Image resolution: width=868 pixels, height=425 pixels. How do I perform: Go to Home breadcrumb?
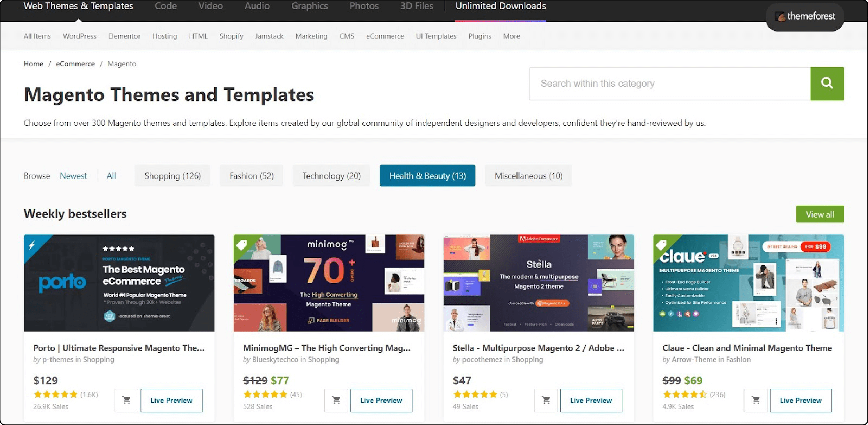point(33,64)
